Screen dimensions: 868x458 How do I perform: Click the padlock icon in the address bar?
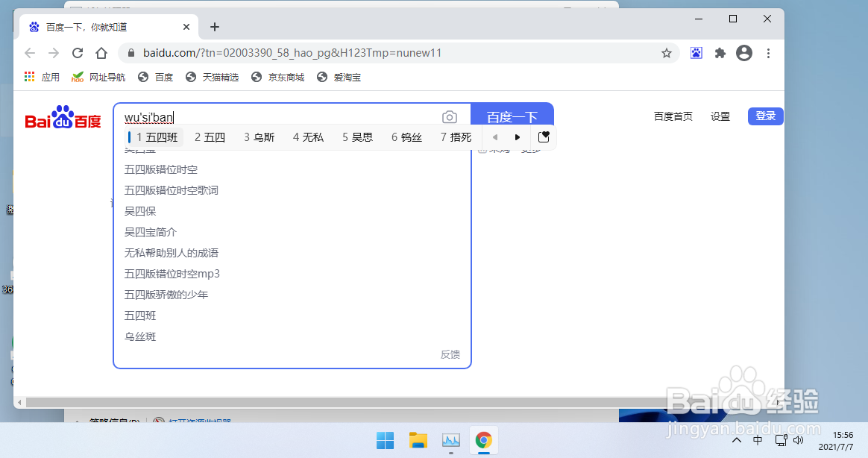130,53
